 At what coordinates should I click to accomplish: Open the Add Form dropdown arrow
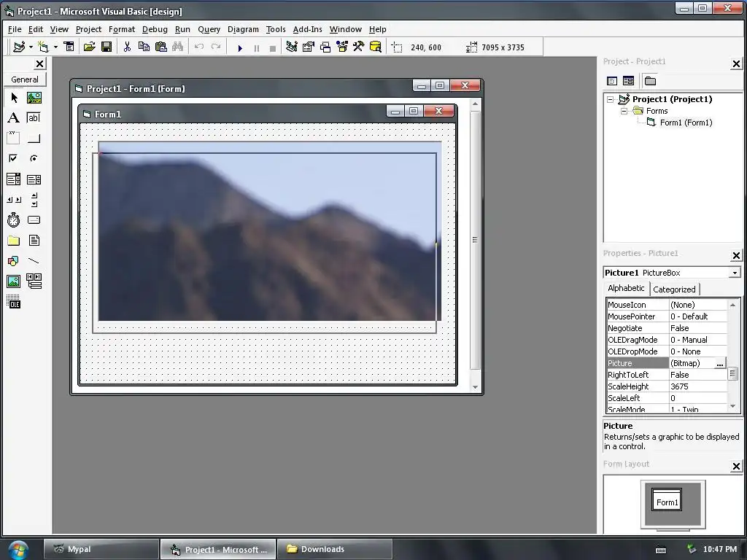coord(55,47)
